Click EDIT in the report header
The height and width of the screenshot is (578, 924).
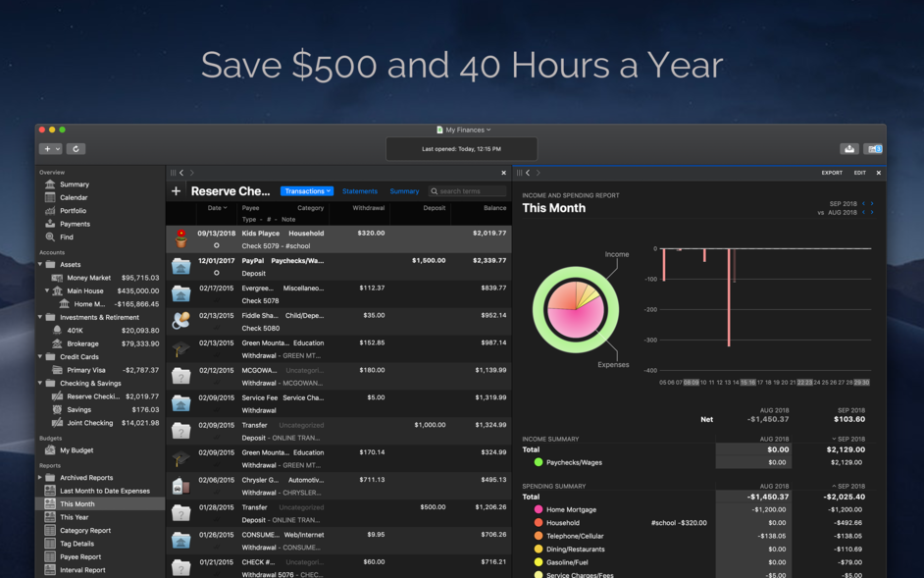[862, 172]
